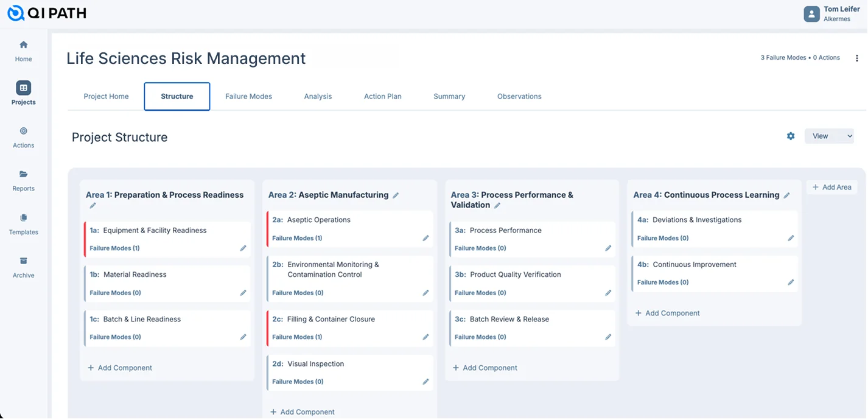Switch to the Project Home tab
Viewport: 868px width, 420px height.
[106, 96]
